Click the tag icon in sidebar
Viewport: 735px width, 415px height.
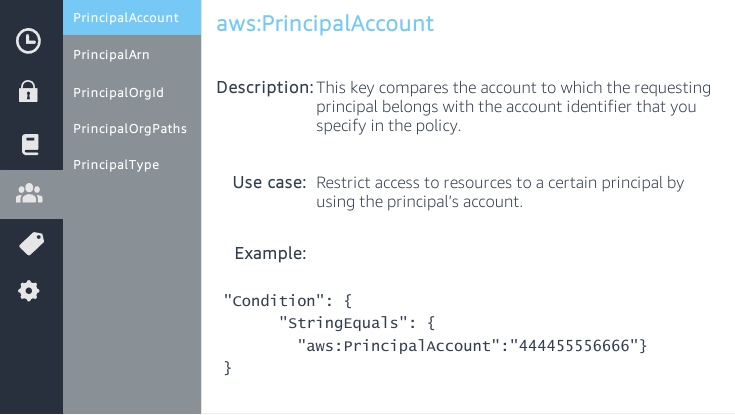point(31,243)
